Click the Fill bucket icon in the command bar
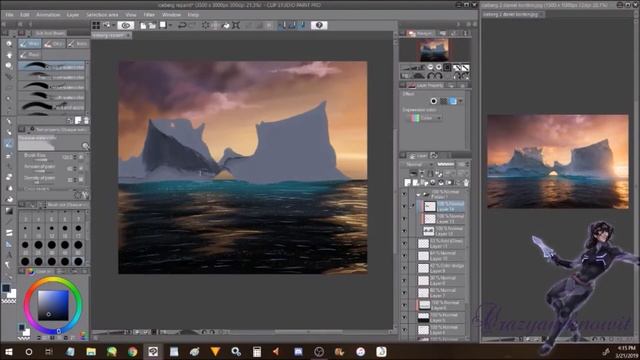This screenshot has height=360, width=640. pos(226,25)
